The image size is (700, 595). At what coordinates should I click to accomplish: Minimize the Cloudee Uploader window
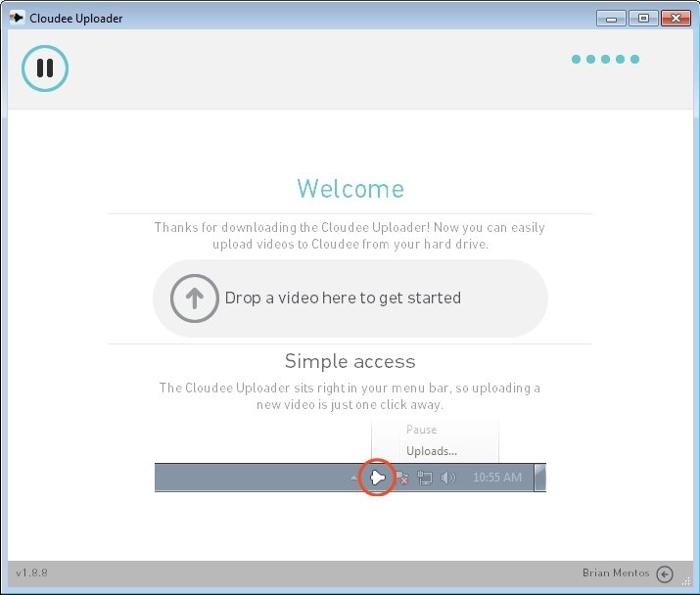(x=611, y=19)
